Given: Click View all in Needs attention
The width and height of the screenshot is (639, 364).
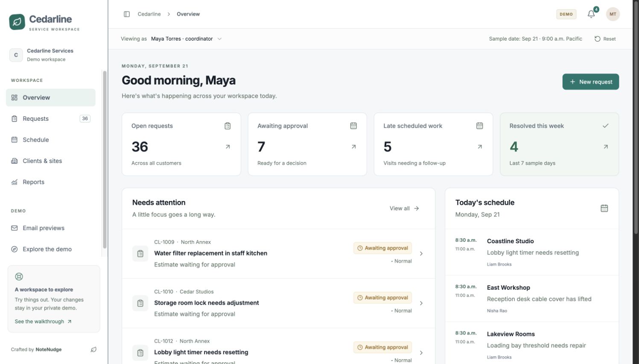Looking at the screenshot, I should click(404, 209).
